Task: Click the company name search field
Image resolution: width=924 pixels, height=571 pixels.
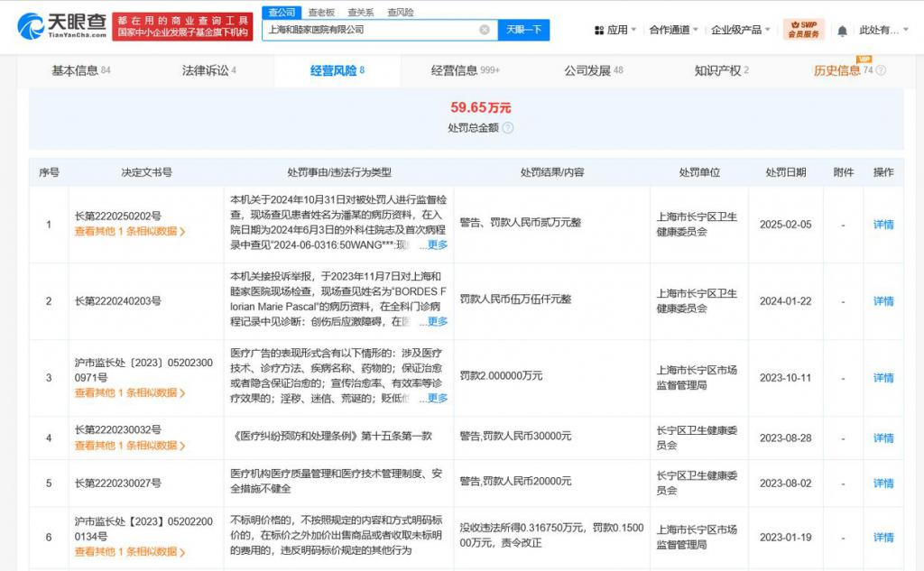Action: point(371,30)
